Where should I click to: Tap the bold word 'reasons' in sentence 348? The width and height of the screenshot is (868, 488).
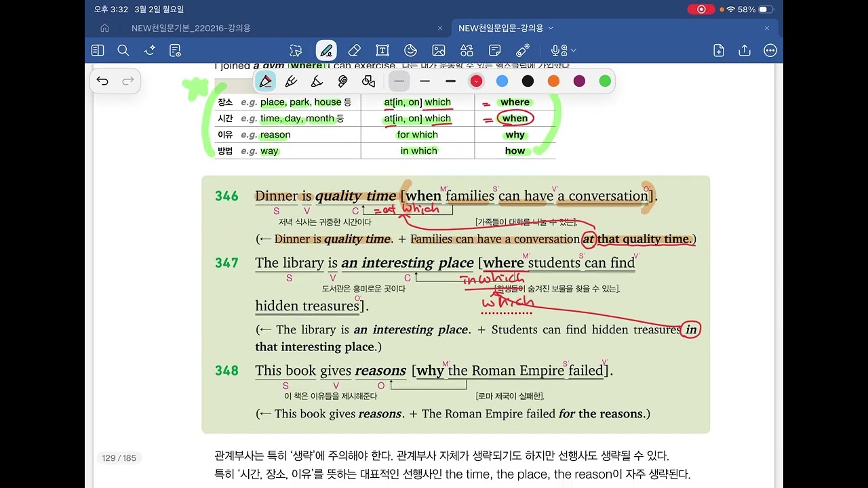click(380, 371)
